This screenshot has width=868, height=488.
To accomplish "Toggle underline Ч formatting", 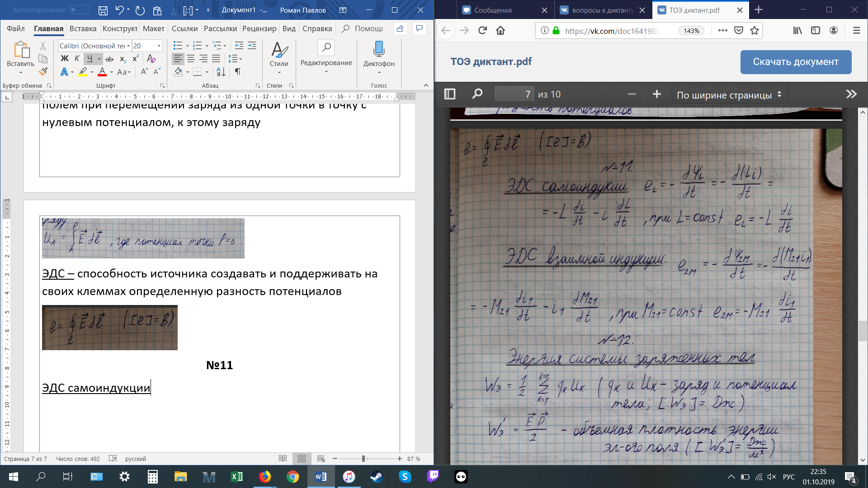I will (x=90, y=59).
